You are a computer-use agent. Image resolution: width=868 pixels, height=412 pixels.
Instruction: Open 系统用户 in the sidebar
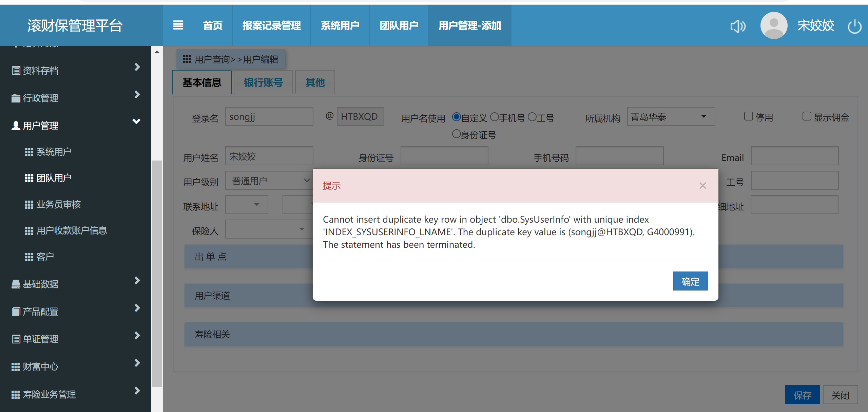coord(54,152)
